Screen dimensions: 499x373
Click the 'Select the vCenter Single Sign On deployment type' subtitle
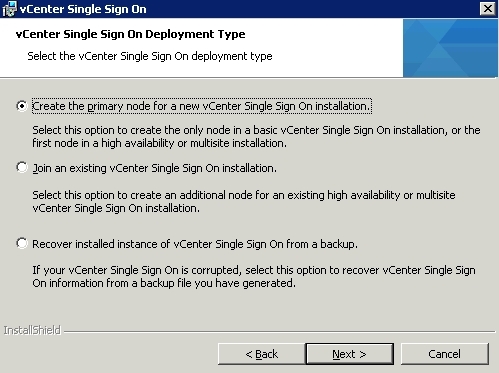pos(150,56)
